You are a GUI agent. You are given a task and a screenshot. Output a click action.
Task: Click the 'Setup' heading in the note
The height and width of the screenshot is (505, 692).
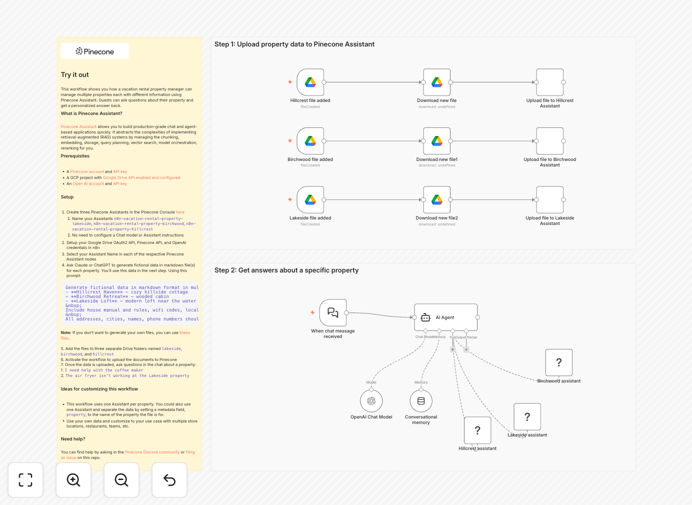pyautogui.click(x=67, y=197)
